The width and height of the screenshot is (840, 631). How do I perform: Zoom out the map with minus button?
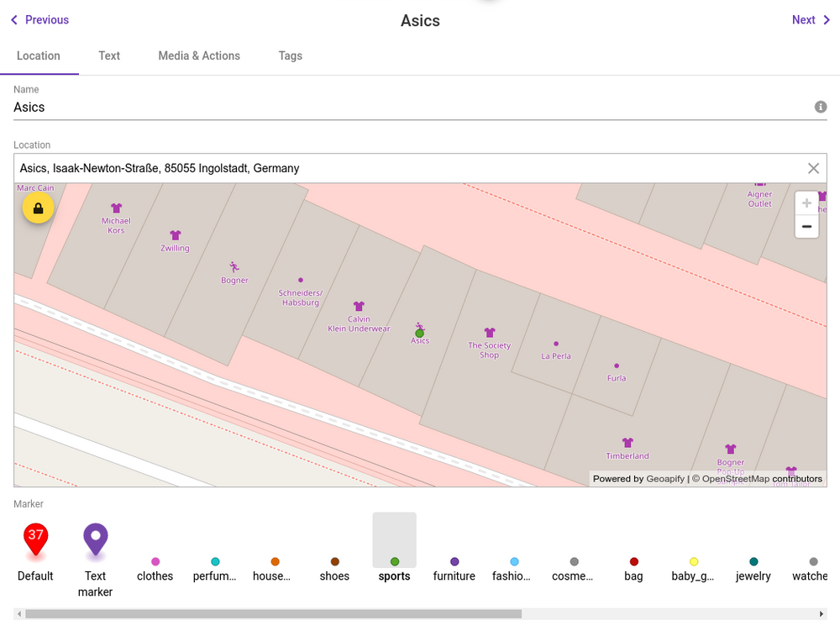[x=806, y=226]
